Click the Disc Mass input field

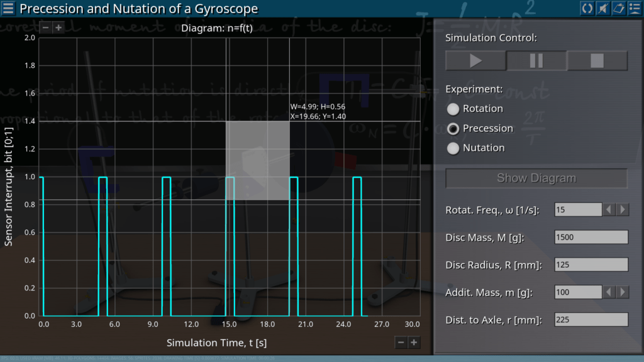tap(591, 238)
